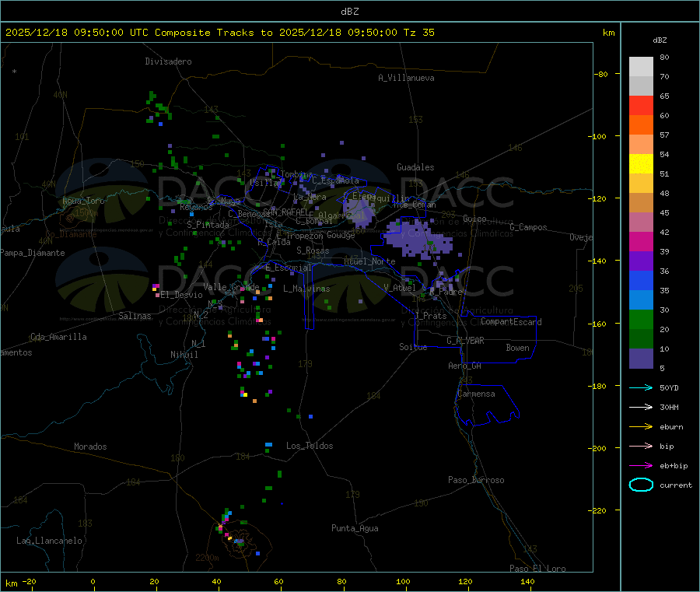700x592 pixels.
Task: Click the dBZ title at top
Action: (x=349, y=12)
